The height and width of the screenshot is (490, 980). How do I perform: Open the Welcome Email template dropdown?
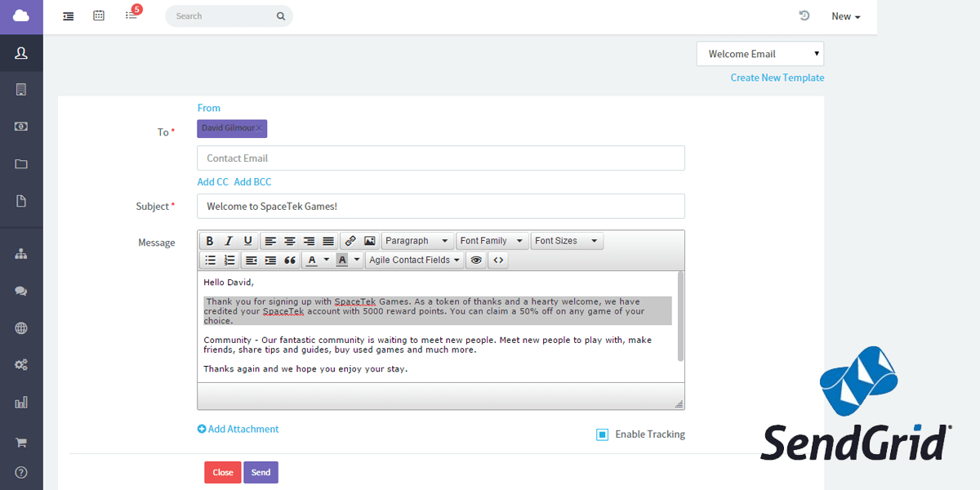[759, 53]
